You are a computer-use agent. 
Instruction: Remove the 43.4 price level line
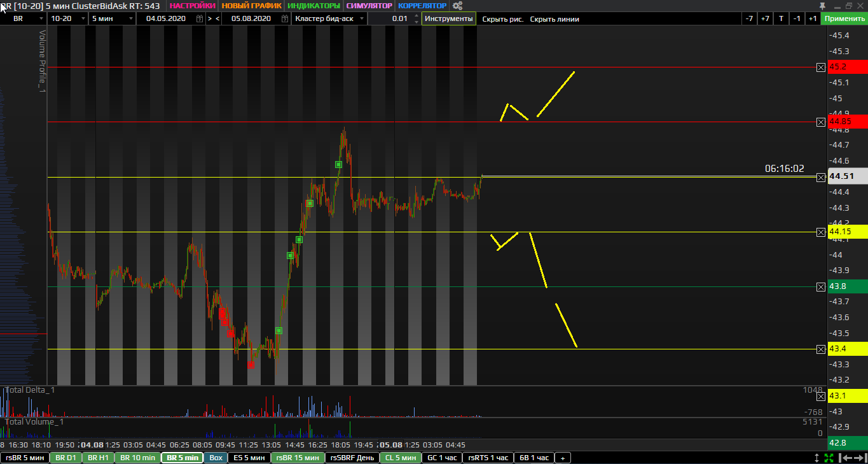coord(820,349)
